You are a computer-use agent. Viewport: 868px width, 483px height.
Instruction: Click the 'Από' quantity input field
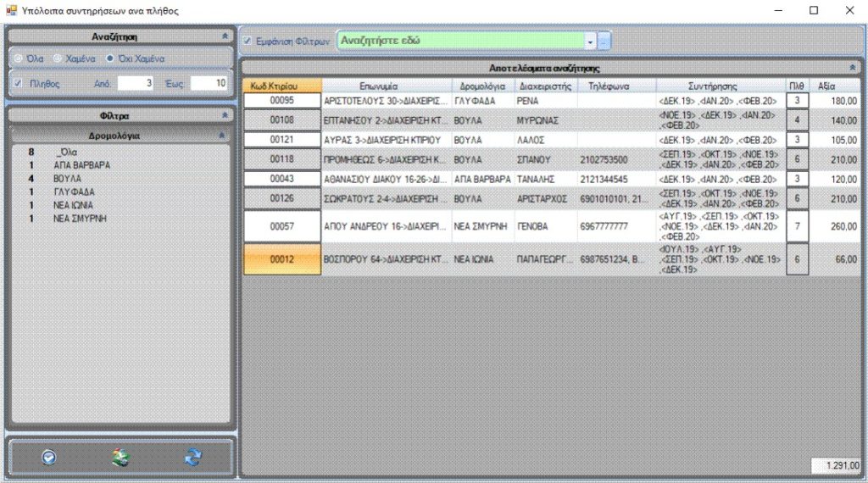point(136,83)
